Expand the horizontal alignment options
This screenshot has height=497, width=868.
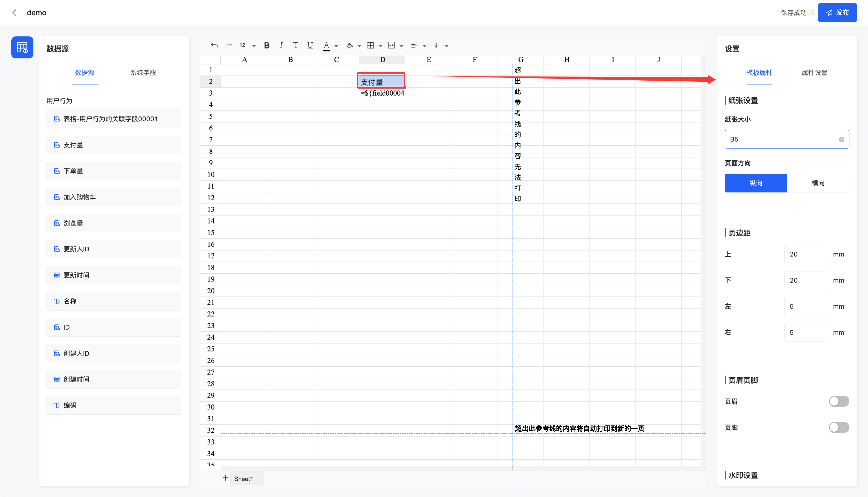coord(424,46)
